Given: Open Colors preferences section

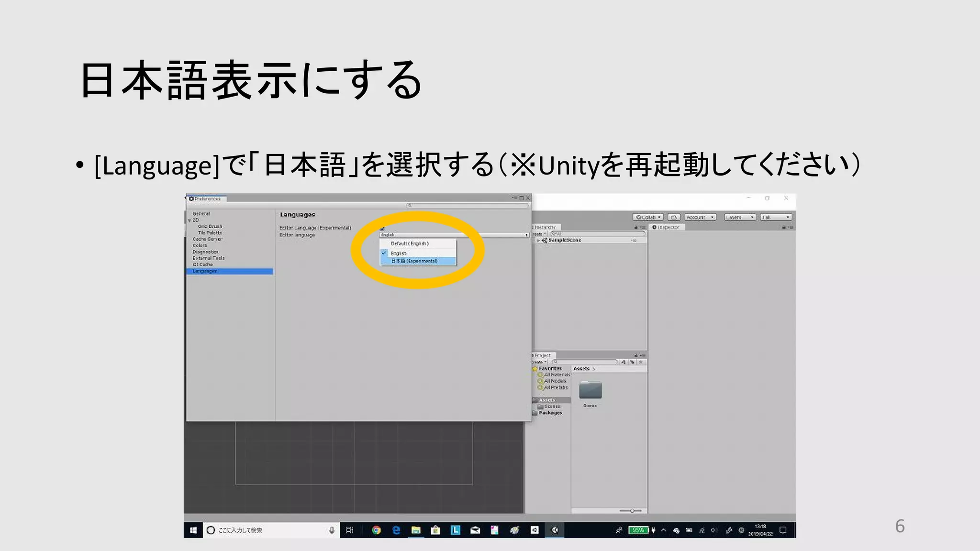Looking at the screenshot, I should [200, 245].
